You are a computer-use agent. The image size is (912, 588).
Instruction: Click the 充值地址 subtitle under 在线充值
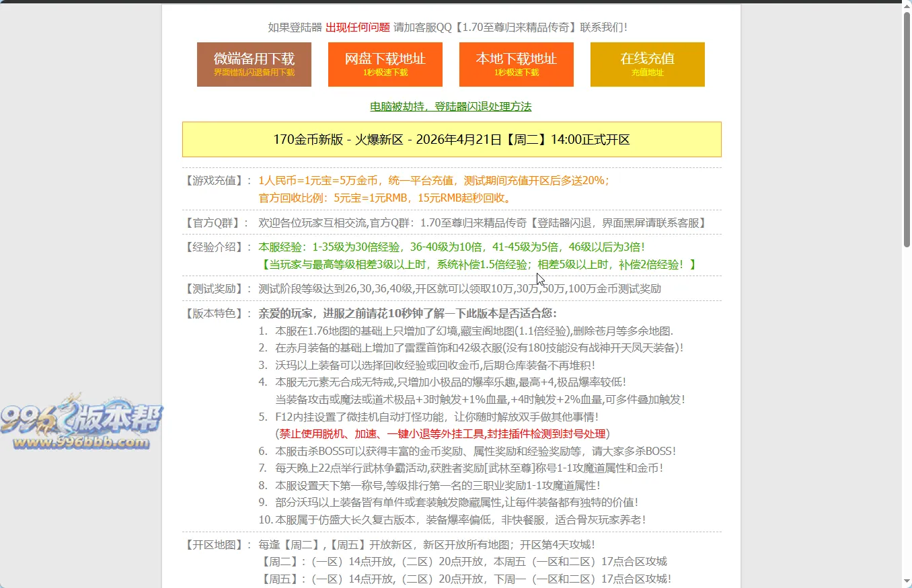[646, 74]
